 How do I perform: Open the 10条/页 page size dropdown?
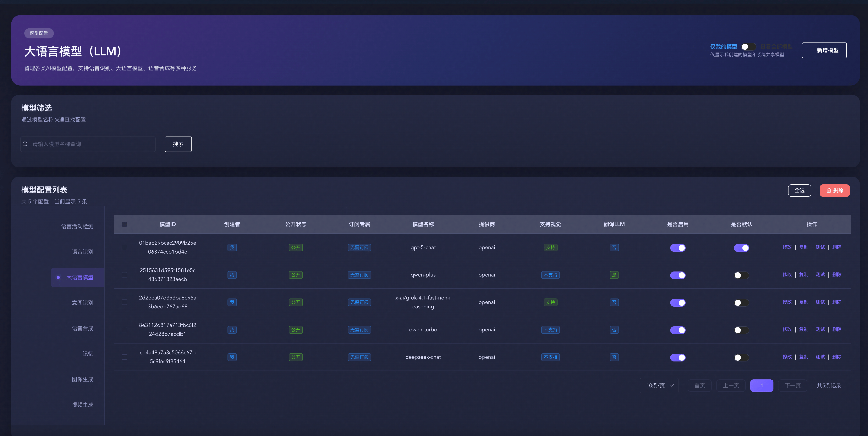tap(659, 385)
